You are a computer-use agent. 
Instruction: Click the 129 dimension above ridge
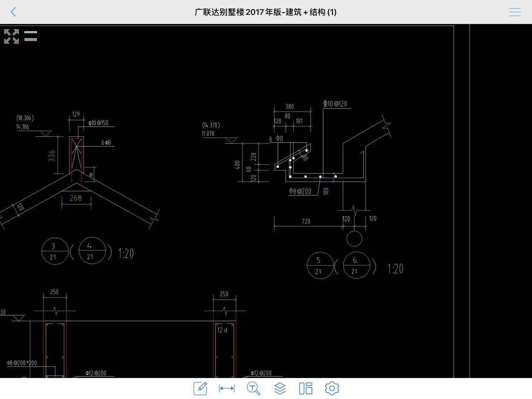click(76, 115)
